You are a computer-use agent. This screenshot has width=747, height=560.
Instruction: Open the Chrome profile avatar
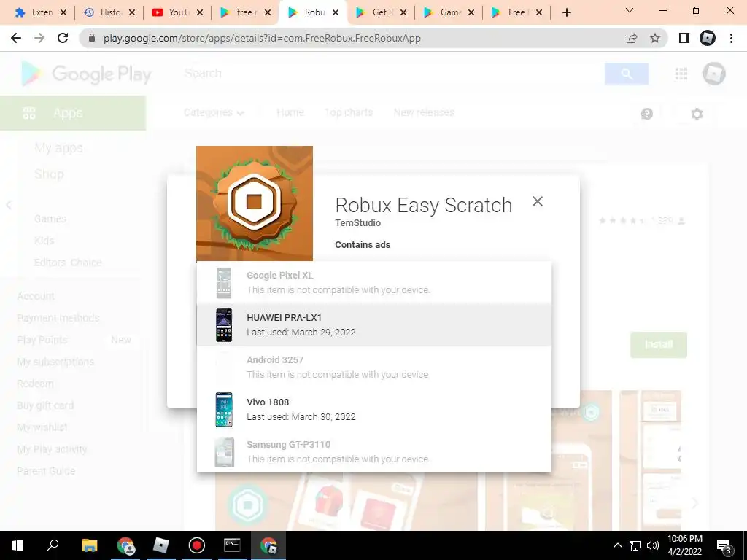coord(708,38)
